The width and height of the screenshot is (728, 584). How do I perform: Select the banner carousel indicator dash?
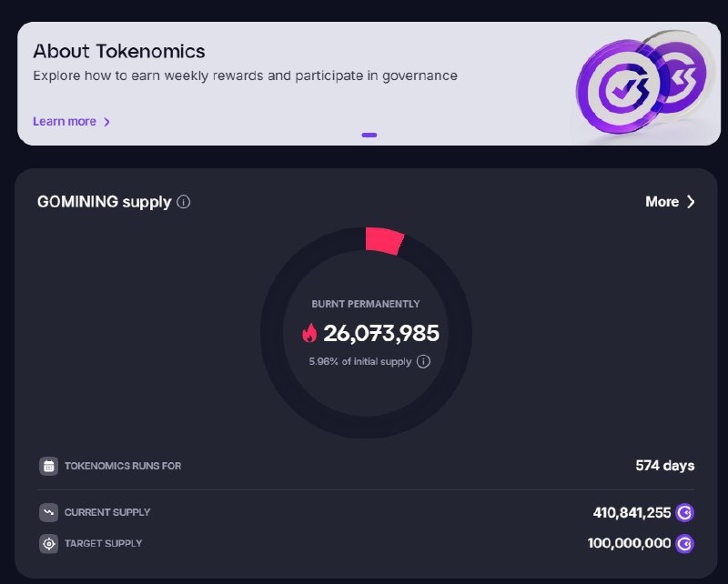tap(369, 136)
